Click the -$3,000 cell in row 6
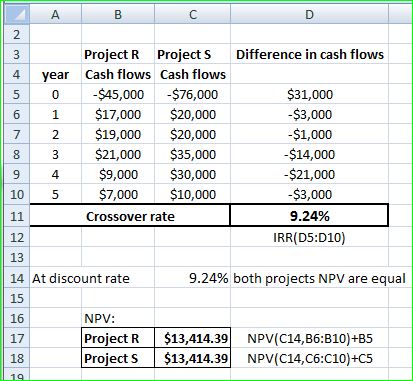Viewport: 413px width, 381px height. [309, 114]
